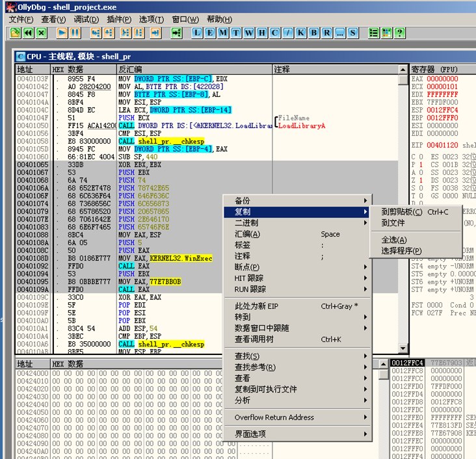This screenshot has height=459, width=476.
Task: Show Call stack with the K button
Action: 300,33
